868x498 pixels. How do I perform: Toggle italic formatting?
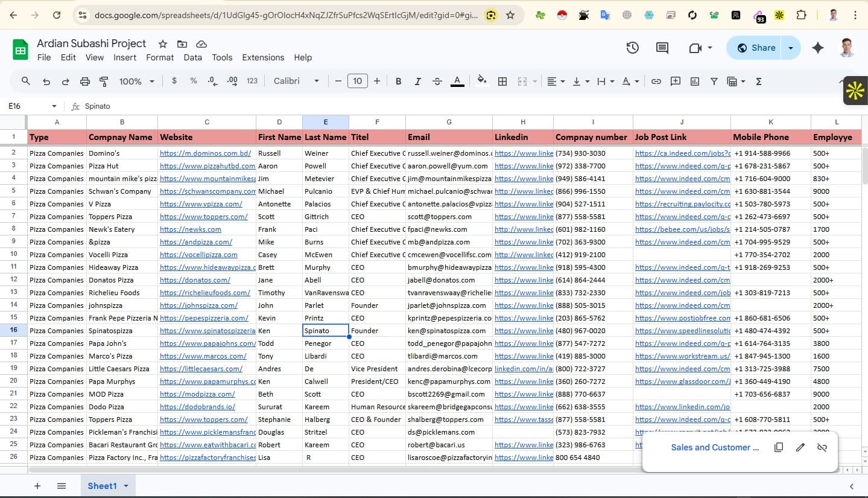coord(417,81)
